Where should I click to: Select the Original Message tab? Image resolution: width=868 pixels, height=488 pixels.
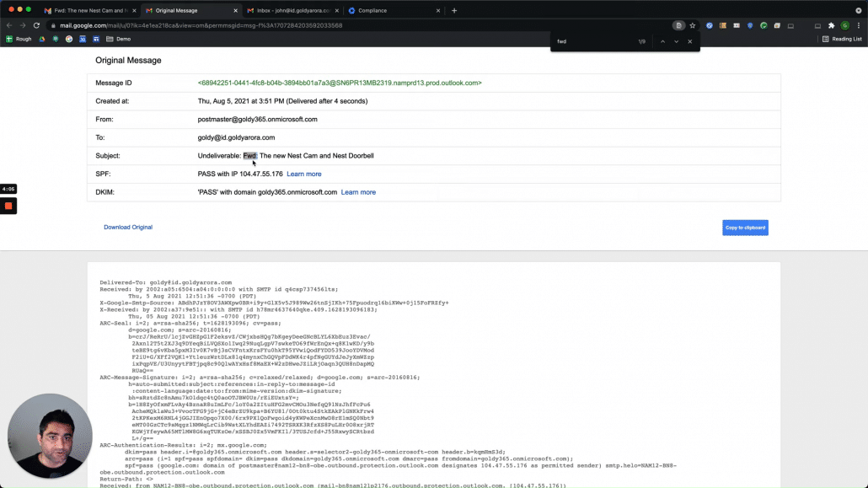click(x=190, y=10)
